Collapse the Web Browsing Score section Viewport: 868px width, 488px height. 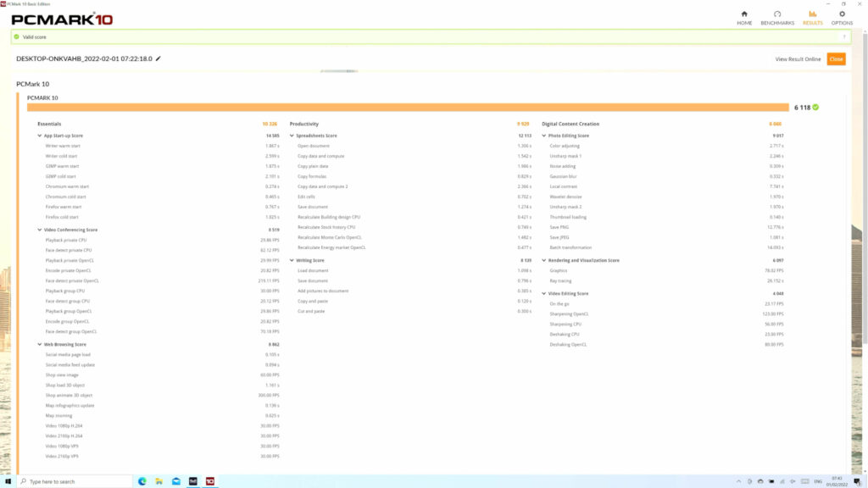coord(39,344)
